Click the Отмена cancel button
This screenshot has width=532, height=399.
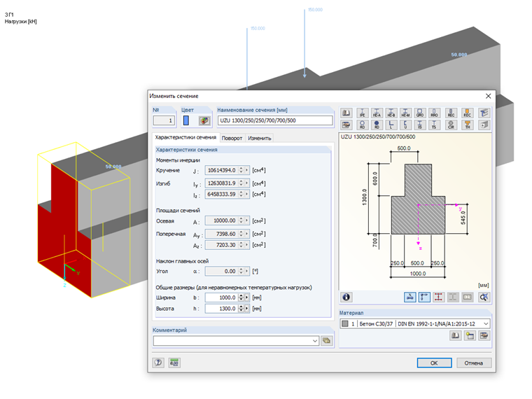[474, 363]
